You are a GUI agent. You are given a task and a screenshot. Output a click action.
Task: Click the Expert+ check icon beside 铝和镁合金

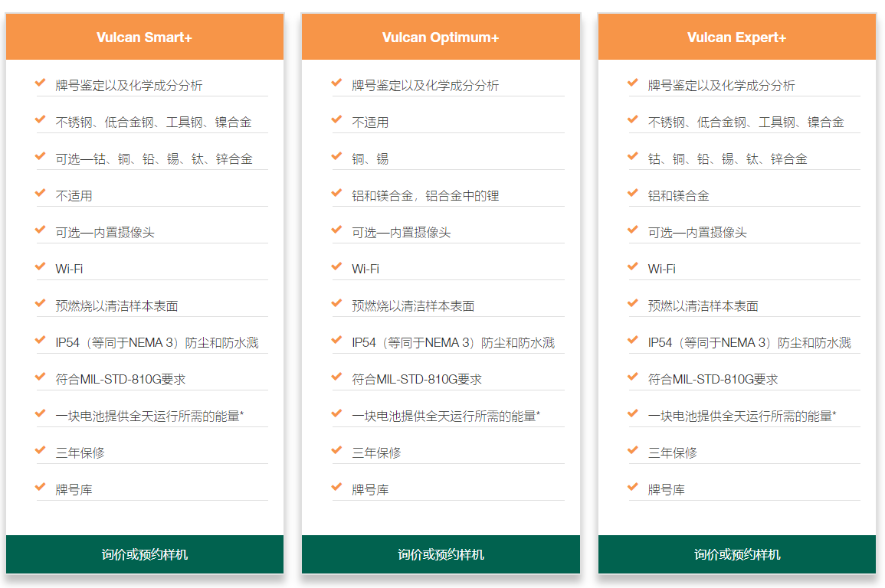(x=633, y=193)
